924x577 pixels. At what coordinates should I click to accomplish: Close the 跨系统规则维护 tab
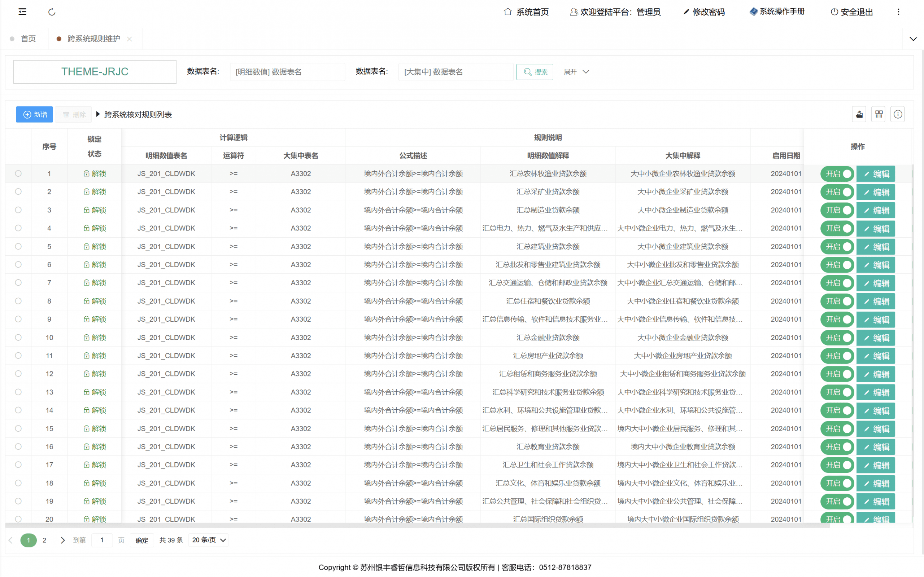tap(130, 39)
